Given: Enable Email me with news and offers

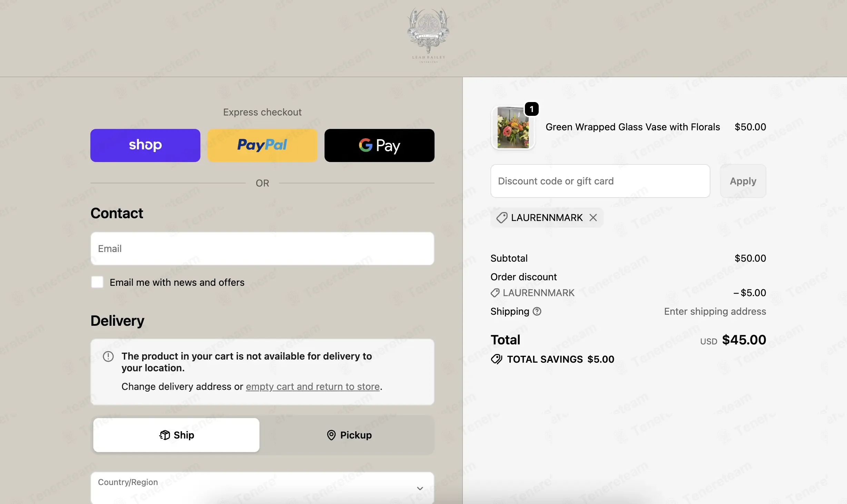Looking at the screenshot, I should pos(97,282).
